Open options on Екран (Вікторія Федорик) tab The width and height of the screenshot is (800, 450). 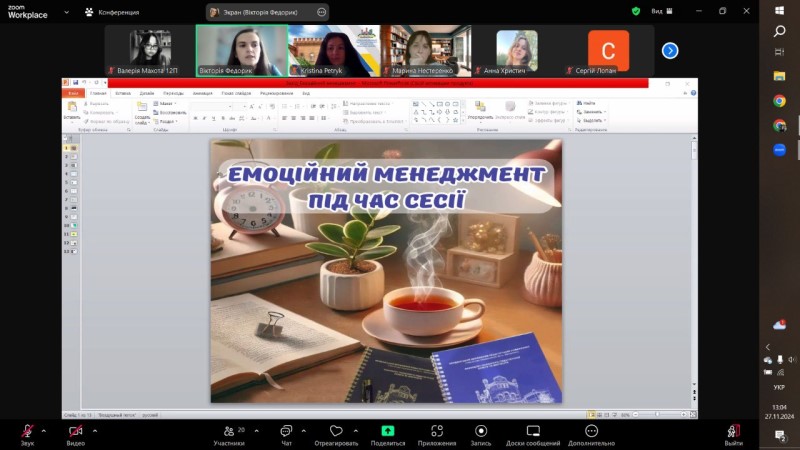[x=321, y=12]
